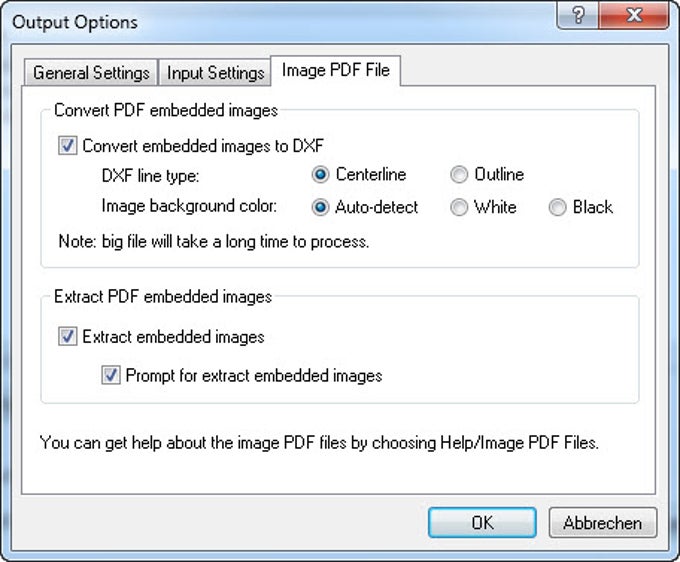Click the Extract embedded images label text
Image resolution: width=680 pixels, height=562 pixels.
point(173,337)
